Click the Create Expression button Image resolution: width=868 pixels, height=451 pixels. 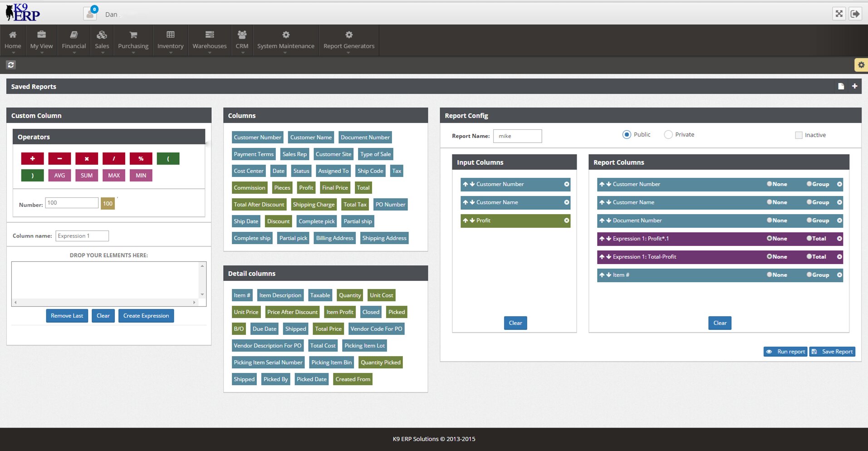click(146, 316)
